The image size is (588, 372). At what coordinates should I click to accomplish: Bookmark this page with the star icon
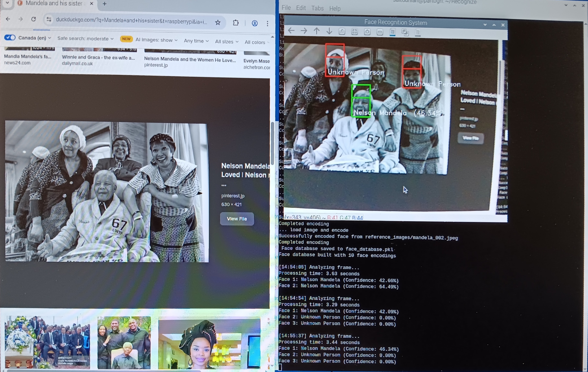click(218, 23)
